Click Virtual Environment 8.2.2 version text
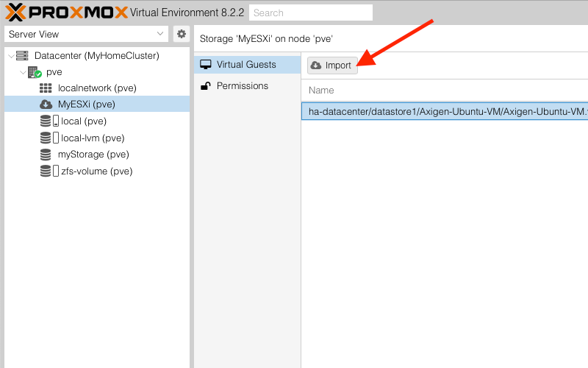The width and height of the screenshot is (588, 368). click(187, 13)
